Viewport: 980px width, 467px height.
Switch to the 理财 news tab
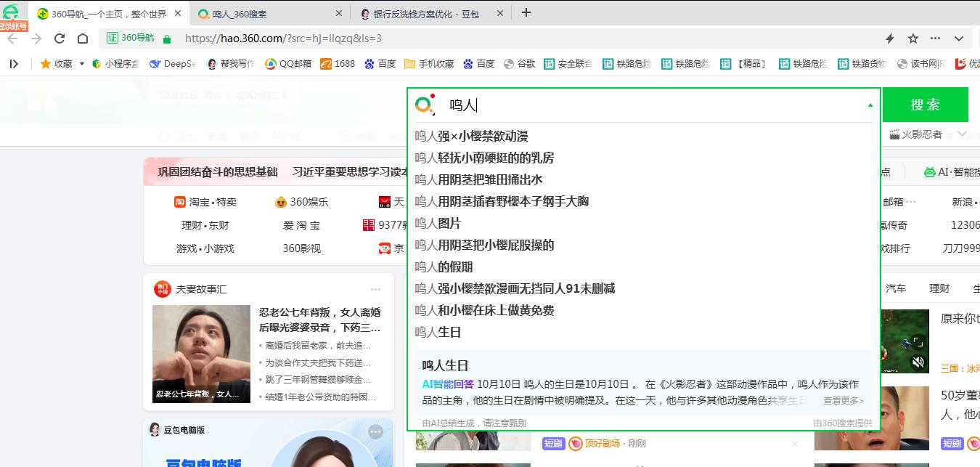click(x=939, y=288)
